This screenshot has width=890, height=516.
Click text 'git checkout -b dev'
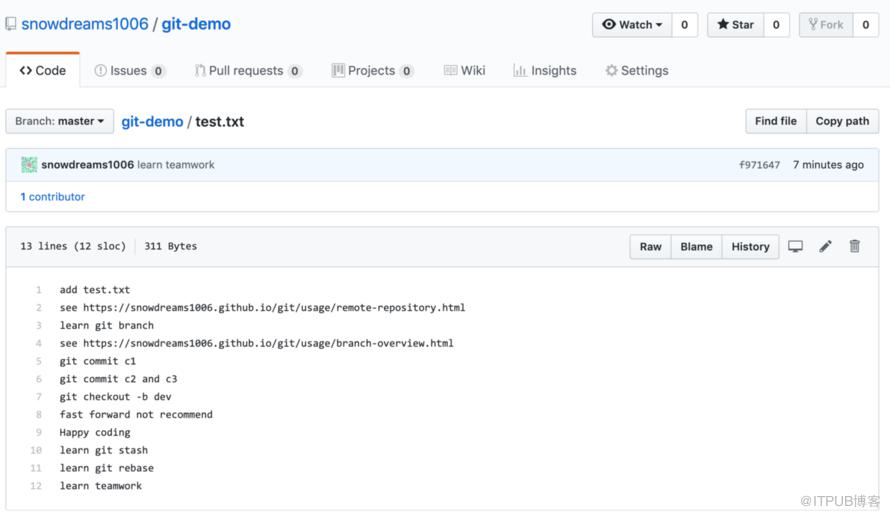pos(115,397)
